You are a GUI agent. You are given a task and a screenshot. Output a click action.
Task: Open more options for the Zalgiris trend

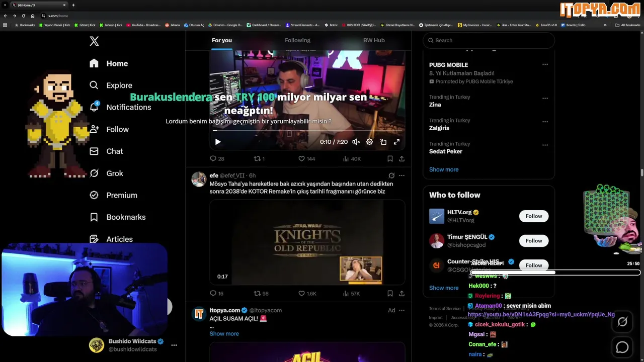pyautogui.click(x=545, y=122)
